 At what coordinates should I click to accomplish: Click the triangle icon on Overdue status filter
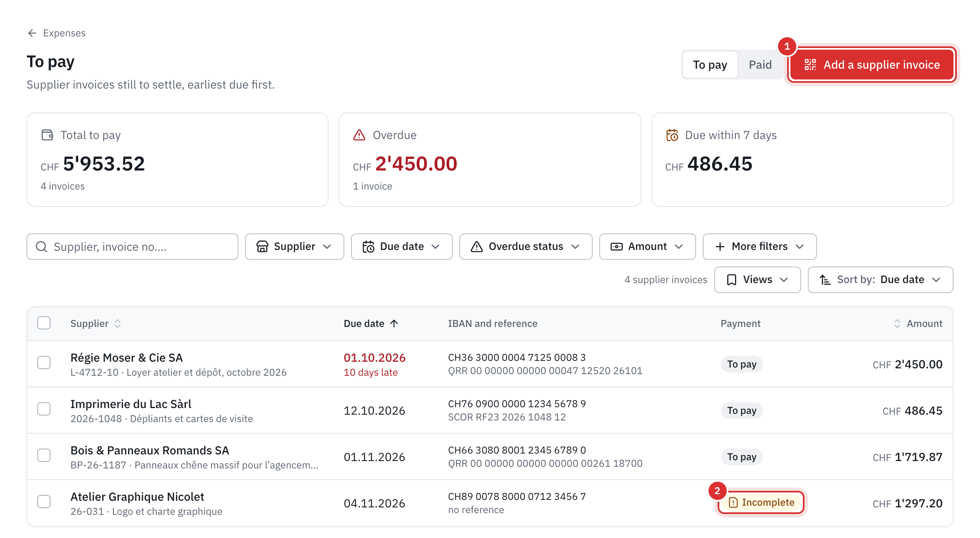[x=477, y=247]
